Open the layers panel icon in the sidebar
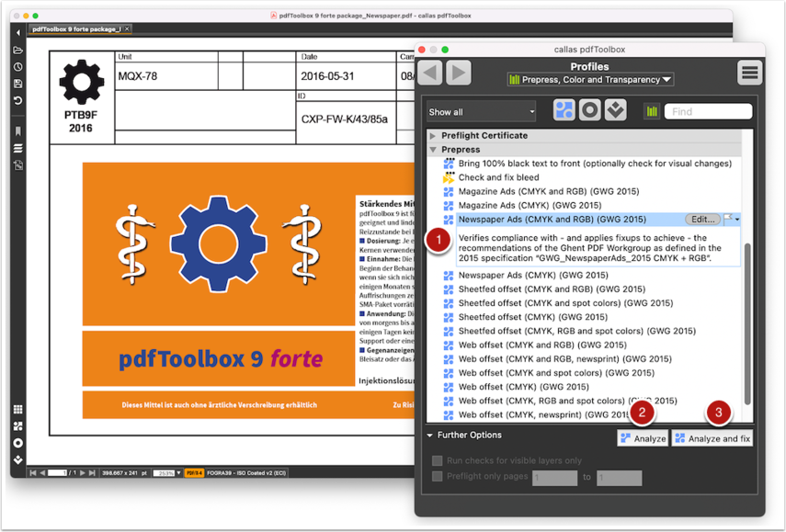786x532 pixels. coord(18,148)
